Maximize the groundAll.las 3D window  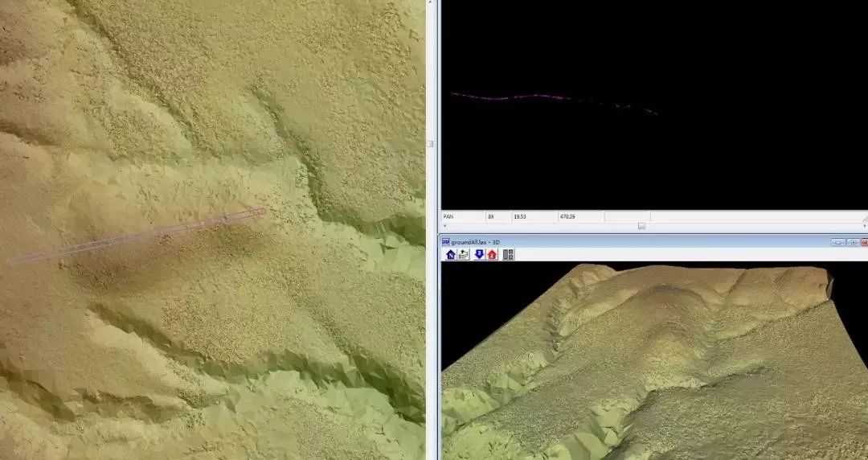click(853, 241)
